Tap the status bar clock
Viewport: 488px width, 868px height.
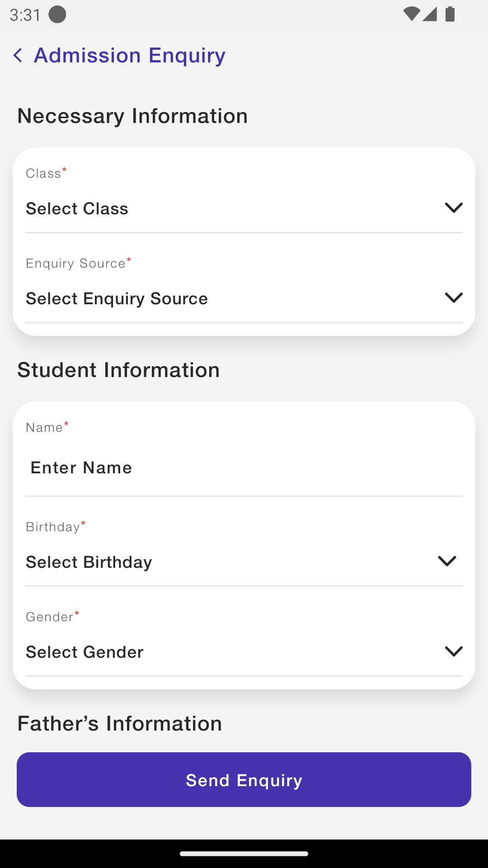(x=25, y=15)
